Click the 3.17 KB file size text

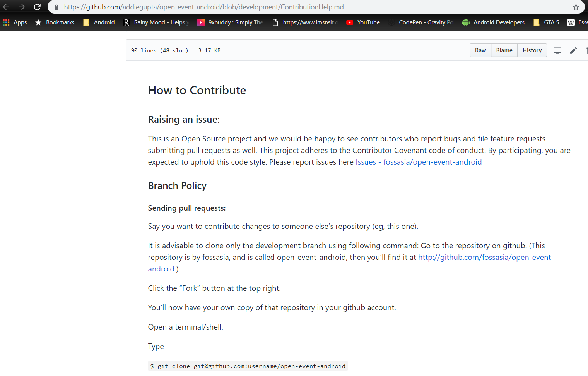click(209, 50)
